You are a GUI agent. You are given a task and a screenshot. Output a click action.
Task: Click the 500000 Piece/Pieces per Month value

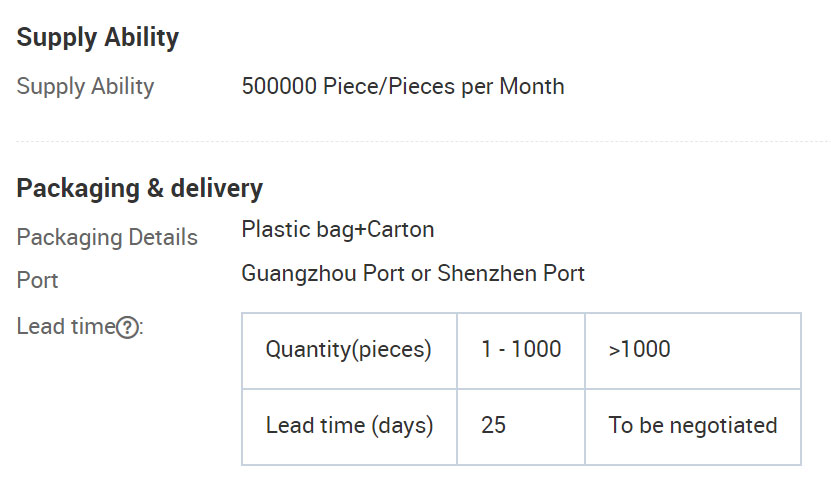(403, 86)
